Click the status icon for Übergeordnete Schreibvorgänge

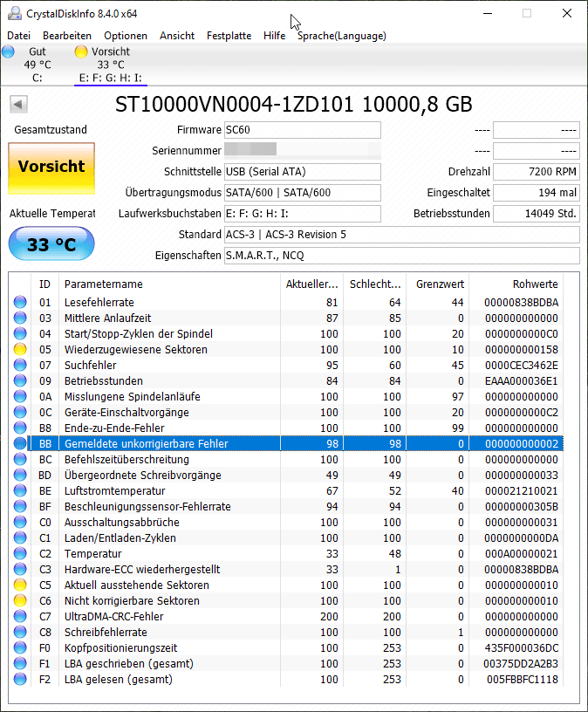[20, 475]
